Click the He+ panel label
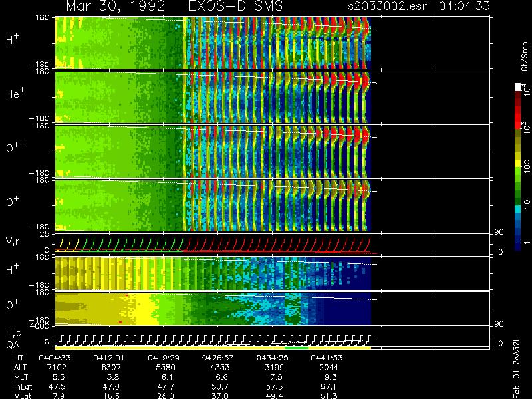 click(15, 93)
